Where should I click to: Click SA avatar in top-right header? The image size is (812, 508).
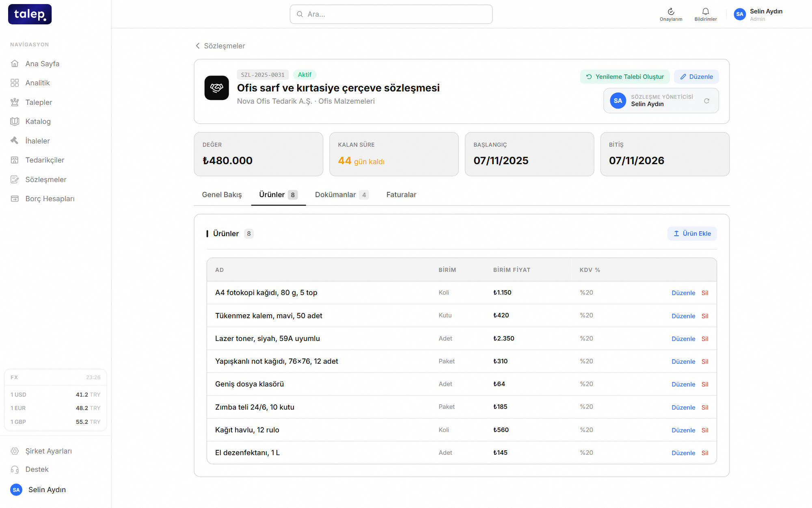point(740,14)
